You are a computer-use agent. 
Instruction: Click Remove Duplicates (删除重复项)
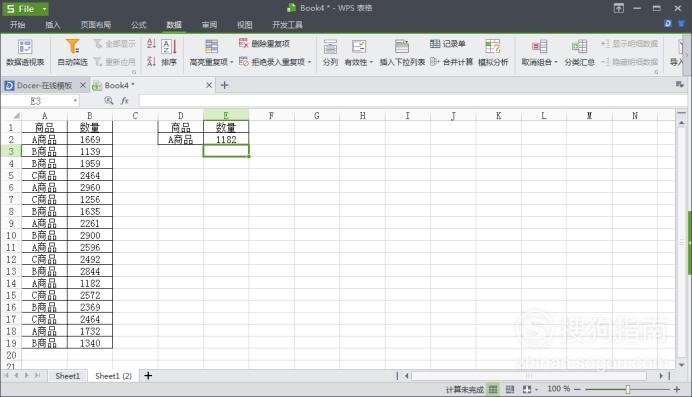(x=264, y=44)
